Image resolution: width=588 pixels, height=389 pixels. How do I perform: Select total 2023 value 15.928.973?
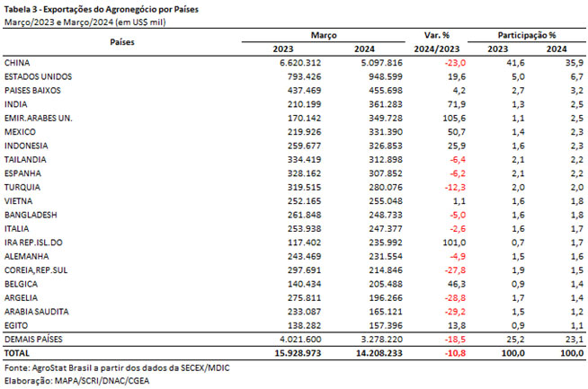coord(298,353)
